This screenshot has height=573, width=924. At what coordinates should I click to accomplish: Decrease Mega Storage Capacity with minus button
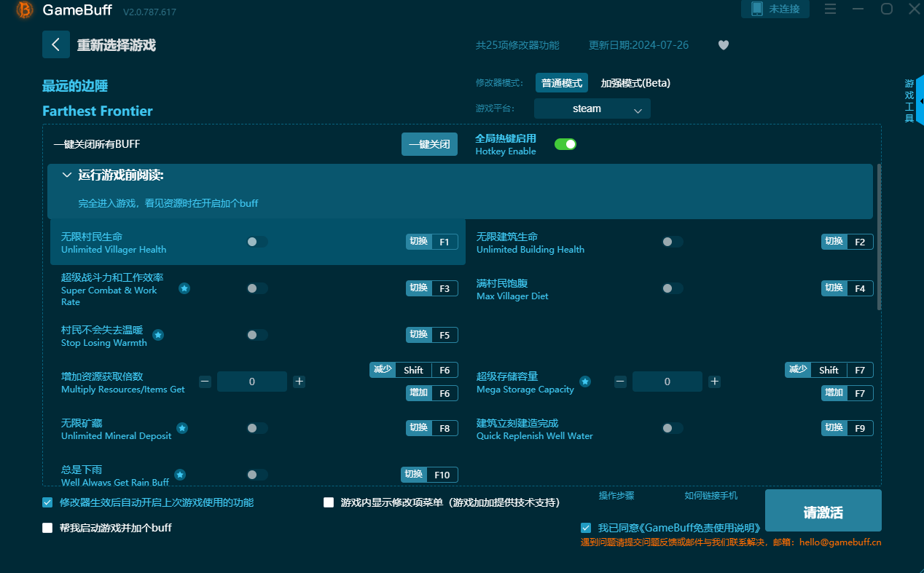[620, 382]
